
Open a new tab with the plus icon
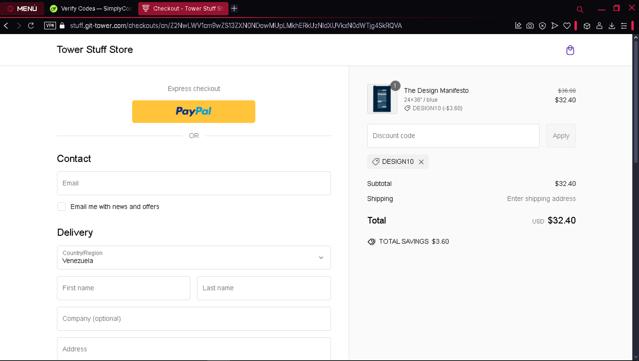pyautogui.click(x=234, y=8)
